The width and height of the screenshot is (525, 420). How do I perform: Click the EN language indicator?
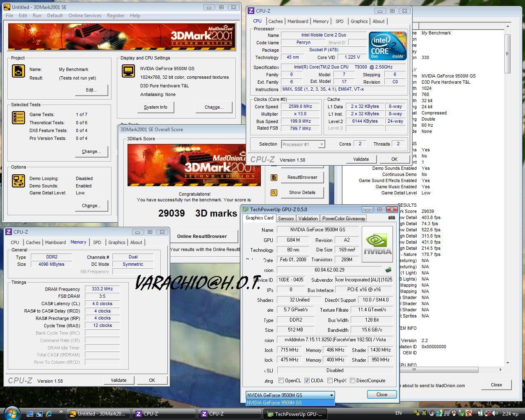pyautogui.click(x=398, y=413)
